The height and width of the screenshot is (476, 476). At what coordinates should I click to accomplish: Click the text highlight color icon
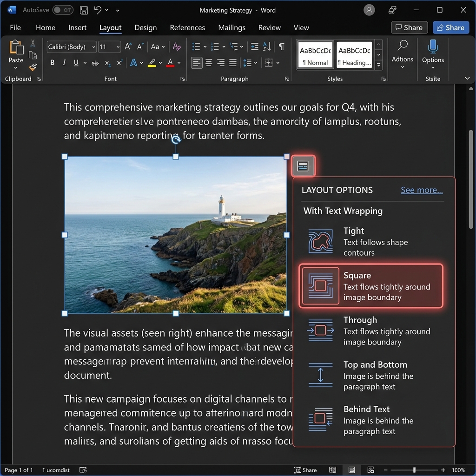[152, 62]
